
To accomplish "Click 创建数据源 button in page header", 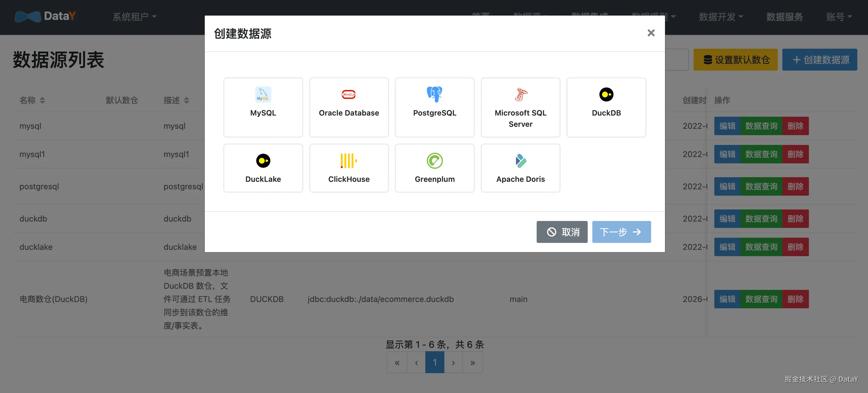I will click(x=819, y=60).
